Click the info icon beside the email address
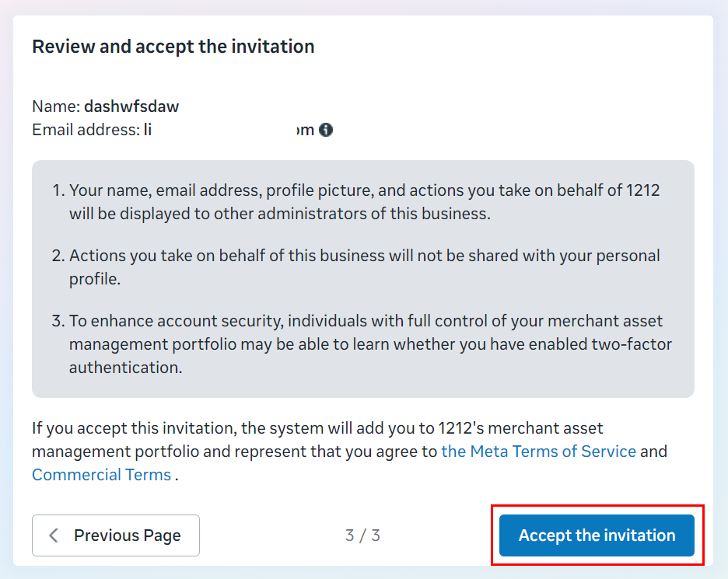 326,130
